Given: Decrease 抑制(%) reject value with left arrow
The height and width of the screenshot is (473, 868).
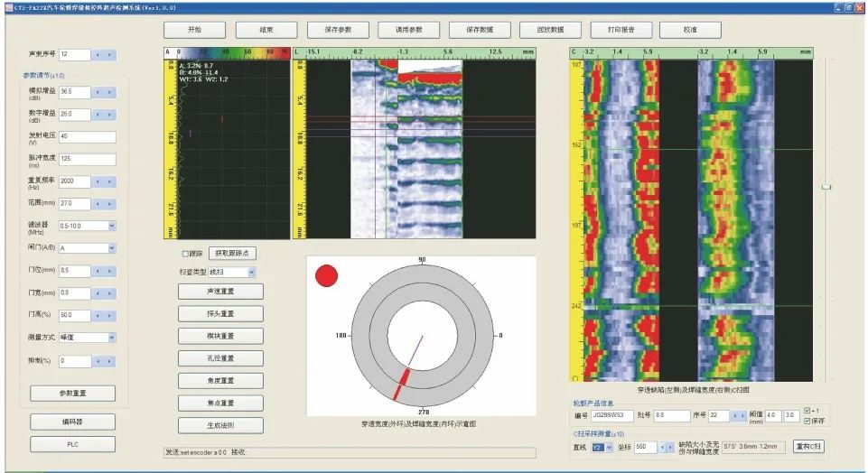Looking at the screenshot, I should coord(98,361).
